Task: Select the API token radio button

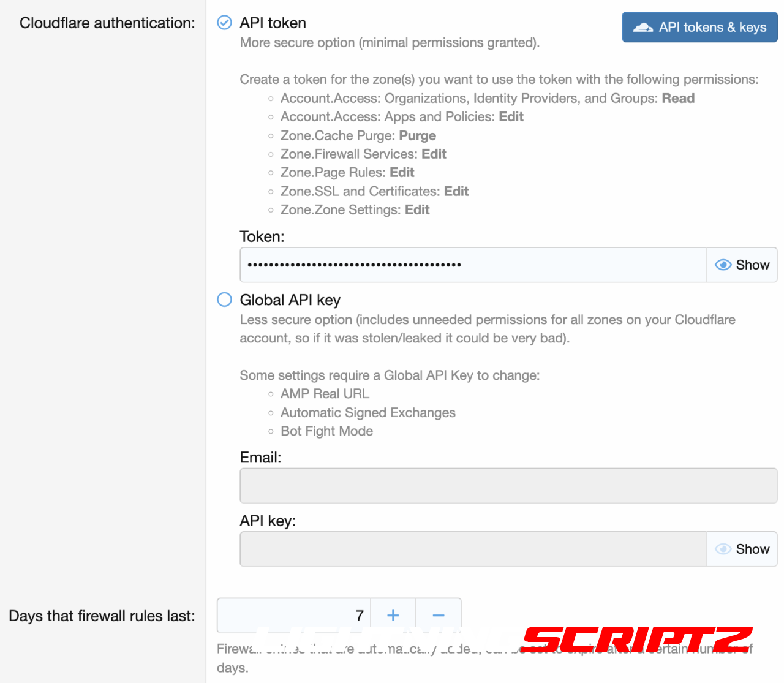Action: 225,23
